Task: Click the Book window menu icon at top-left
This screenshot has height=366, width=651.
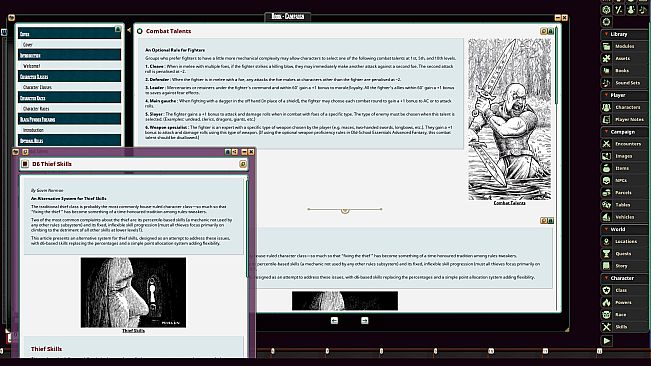Action: [11, 17]
